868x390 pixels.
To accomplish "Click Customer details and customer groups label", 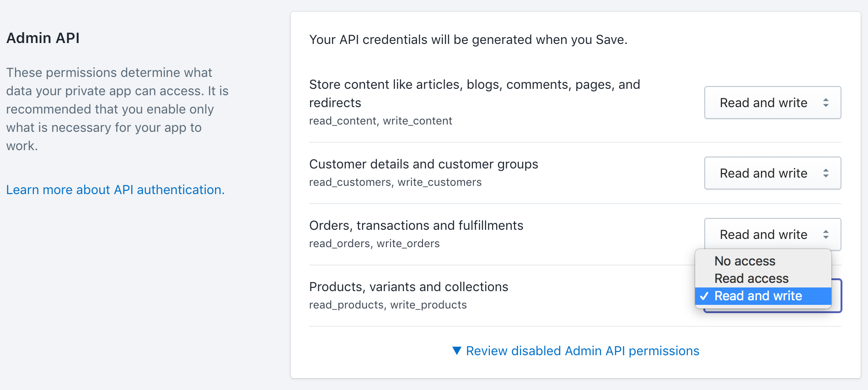I will [423, 164].
